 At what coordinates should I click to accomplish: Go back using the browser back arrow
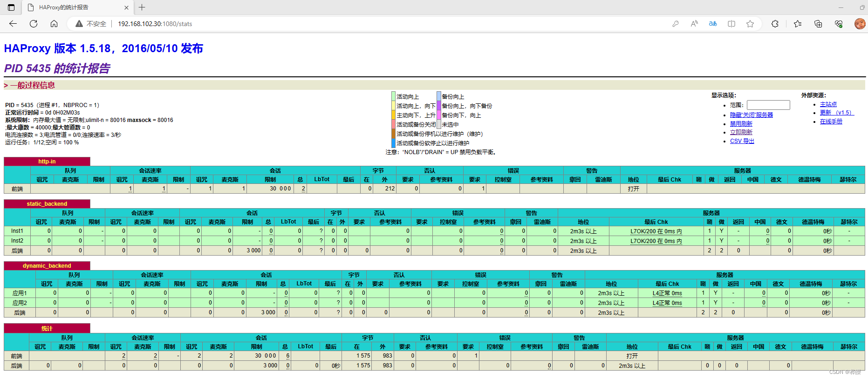tap(13, 24)
